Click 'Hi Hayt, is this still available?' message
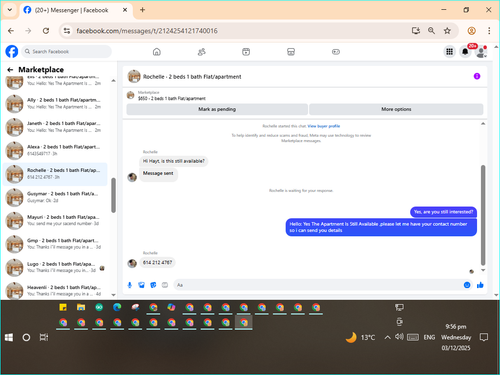This screenshot has width=500, height=375. click(x=174, y=161)
